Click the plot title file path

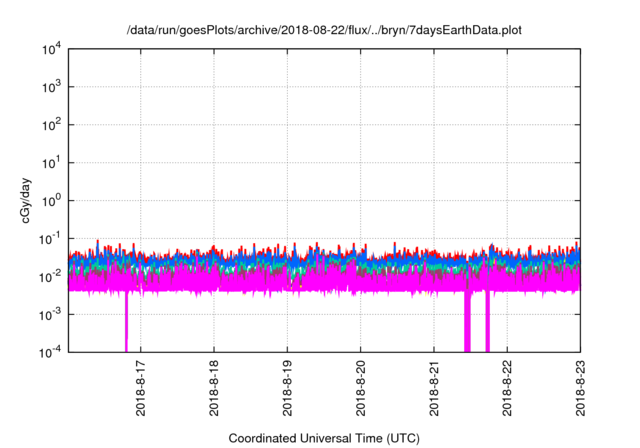click(324, 30)
